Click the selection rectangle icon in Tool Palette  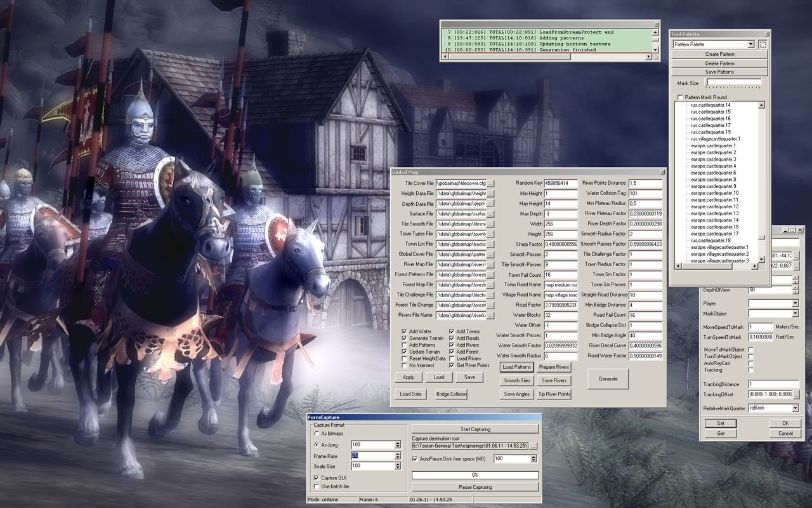(x=763, y=44)
